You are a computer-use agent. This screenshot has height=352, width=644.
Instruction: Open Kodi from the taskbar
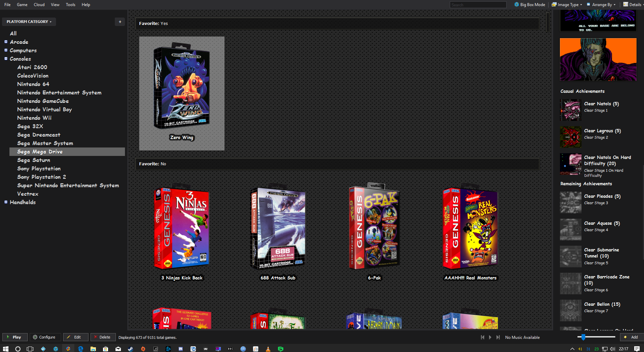[43, 349]
